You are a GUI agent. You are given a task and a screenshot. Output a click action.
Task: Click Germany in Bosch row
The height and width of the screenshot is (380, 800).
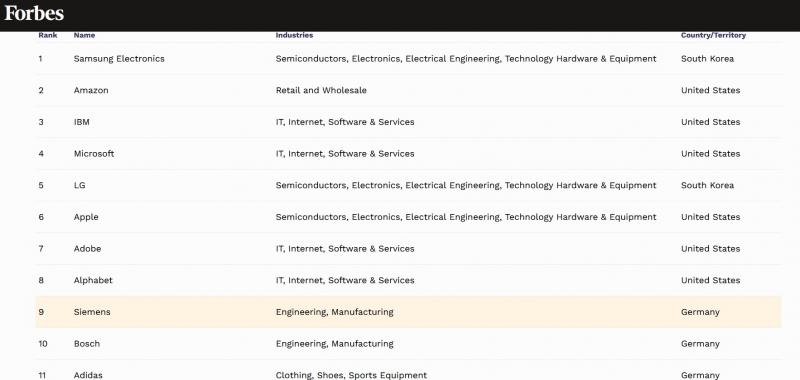[700, 343]
